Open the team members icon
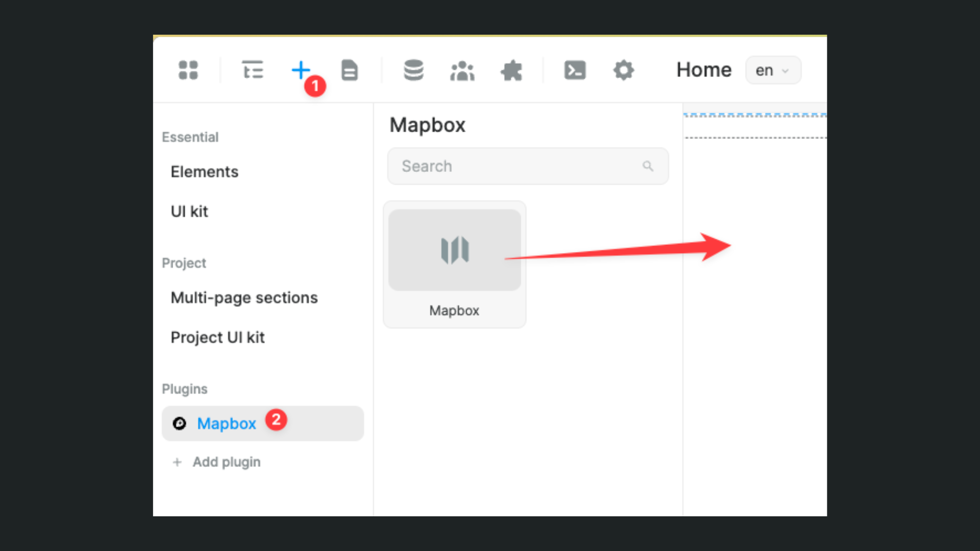The width and height of the screenshot is (980, 551). [462, 70]
